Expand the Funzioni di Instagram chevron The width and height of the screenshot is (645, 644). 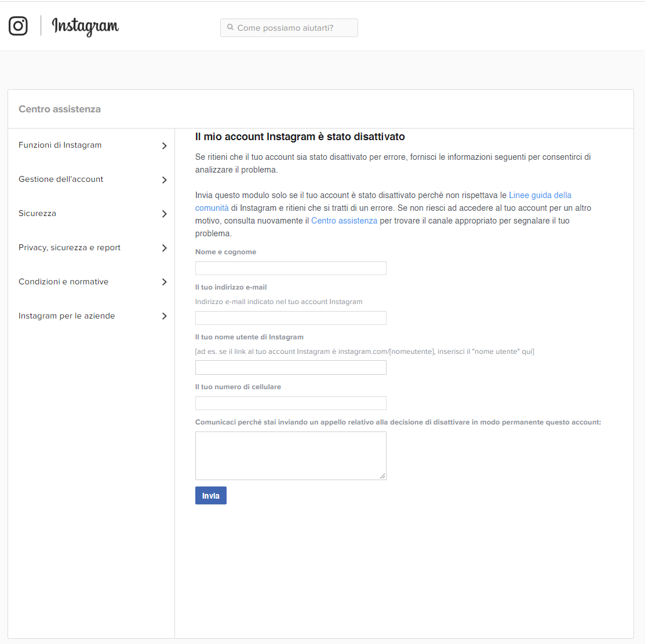pyautogui.click(x=165, y=146)
